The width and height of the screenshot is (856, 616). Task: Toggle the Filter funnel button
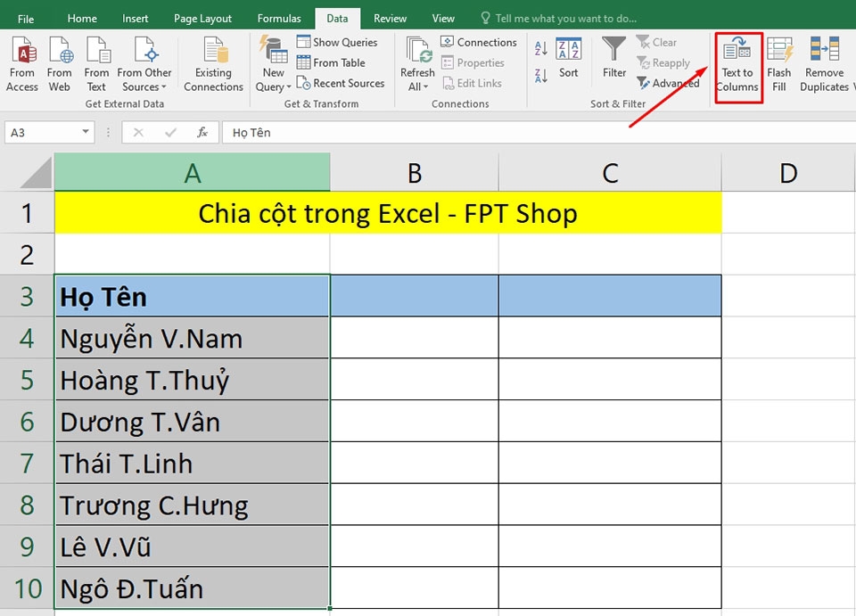(614, 58)
